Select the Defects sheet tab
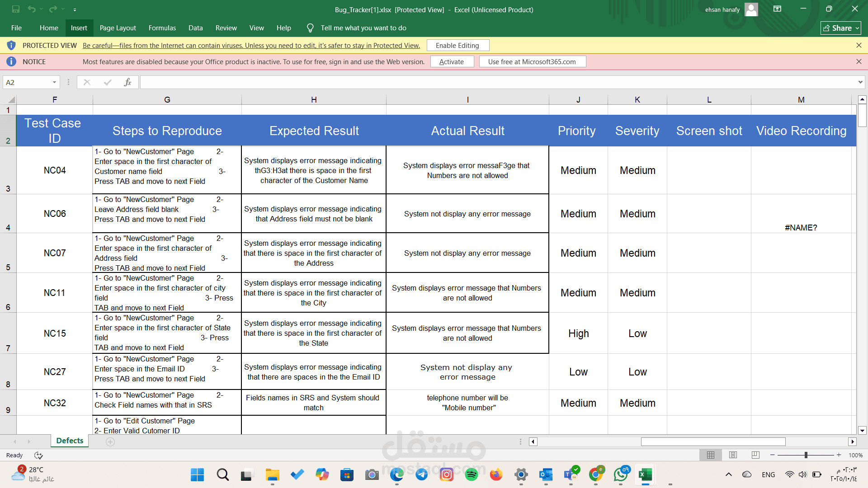868x488 pixels. (x=70, y=441)
